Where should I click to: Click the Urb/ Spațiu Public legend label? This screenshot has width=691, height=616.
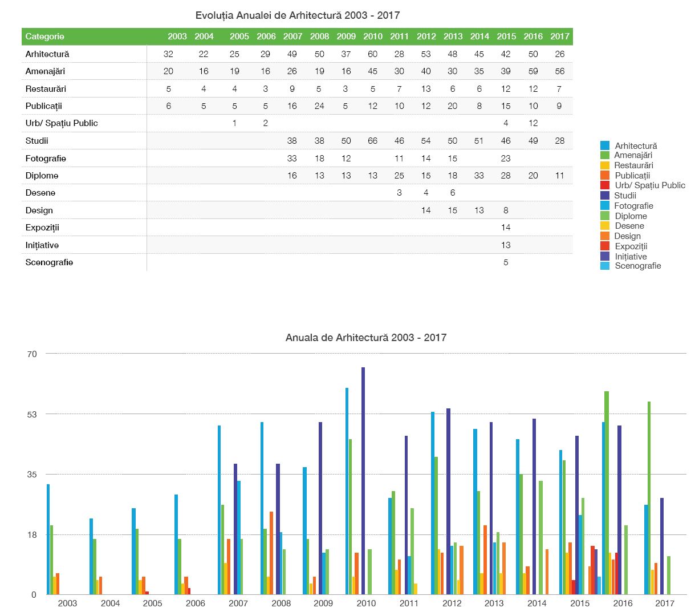(649, 185)
